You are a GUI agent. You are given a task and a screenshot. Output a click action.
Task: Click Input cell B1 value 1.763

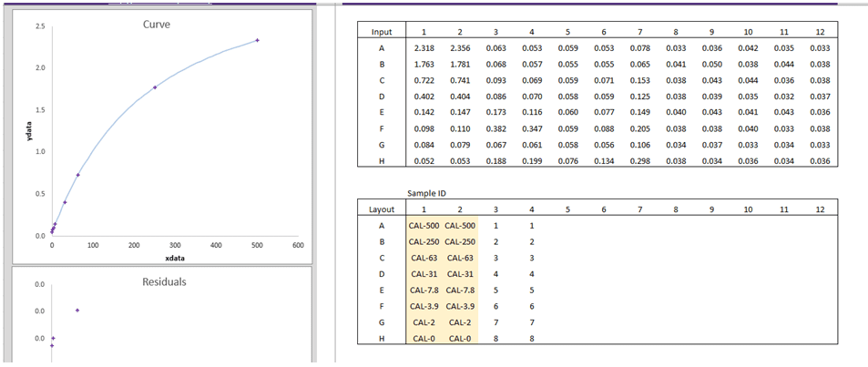point(424,65)
